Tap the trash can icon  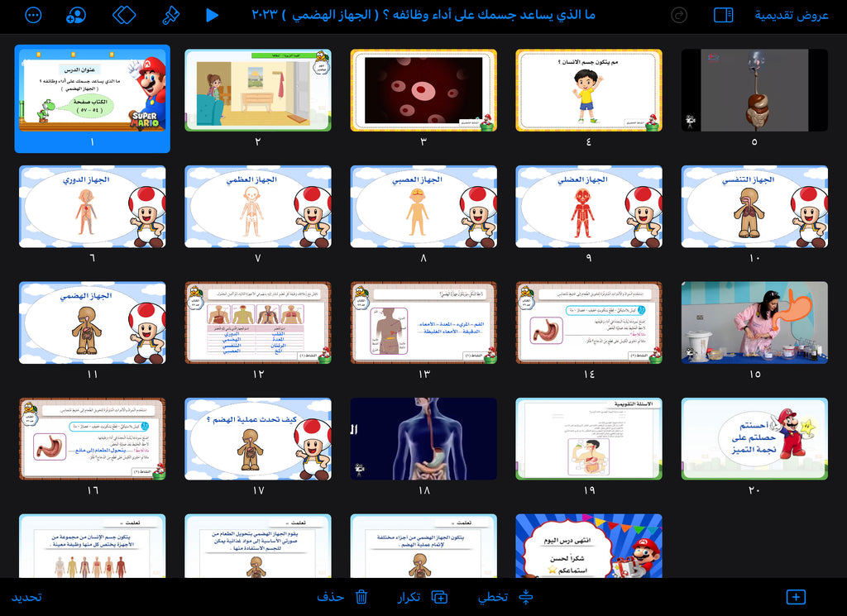coord(361,597)
